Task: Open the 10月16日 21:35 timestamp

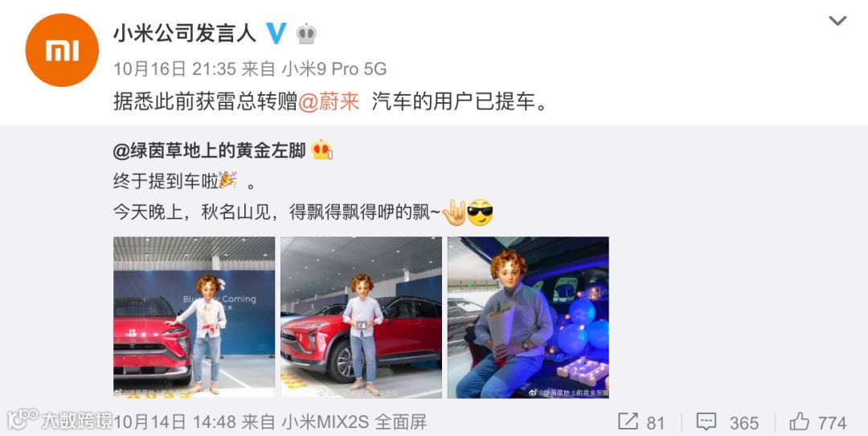Action: point(175,69)
